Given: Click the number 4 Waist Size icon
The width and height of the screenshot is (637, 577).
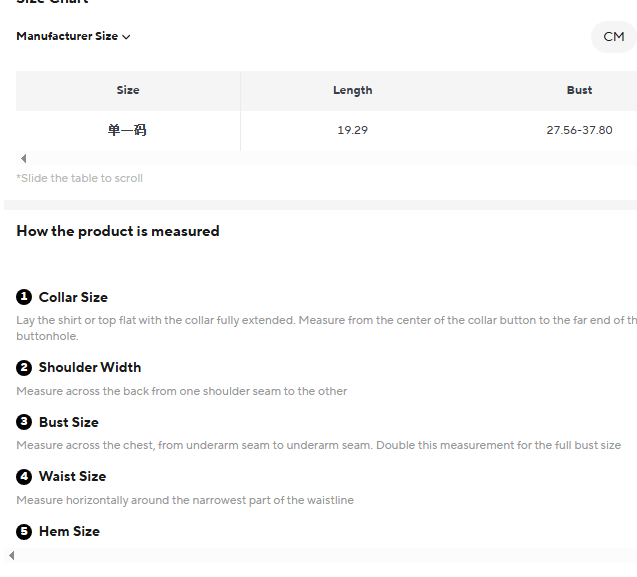Looking at the screenshot, I should click(24, 477).
